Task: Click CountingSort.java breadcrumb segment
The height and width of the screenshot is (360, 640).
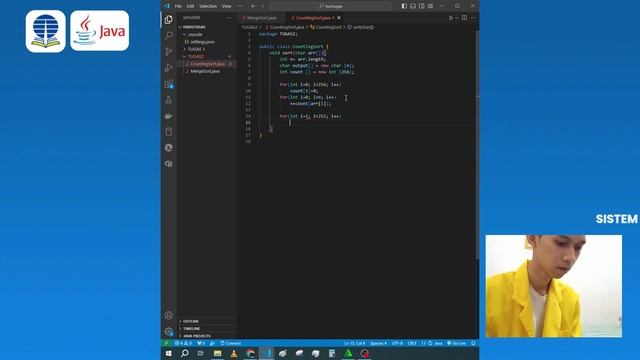Action: (285, 27)
